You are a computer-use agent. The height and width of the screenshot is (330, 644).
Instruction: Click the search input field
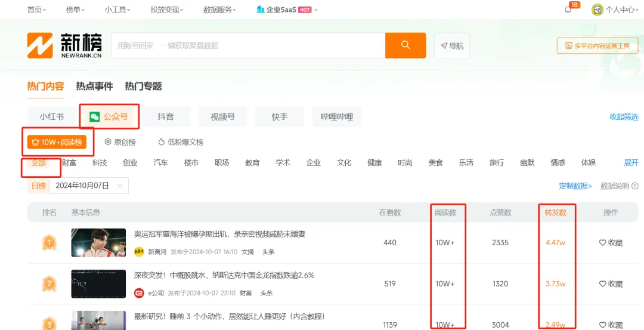pos(249,45)
